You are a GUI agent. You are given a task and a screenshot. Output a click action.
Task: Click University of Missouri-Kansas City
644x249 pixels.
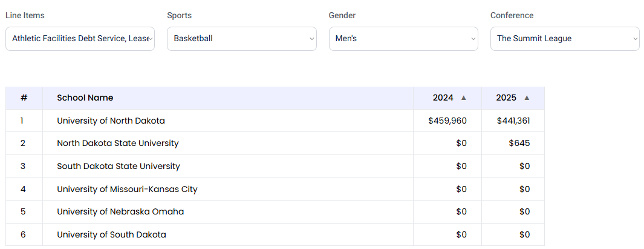click(x=127, y=189)
